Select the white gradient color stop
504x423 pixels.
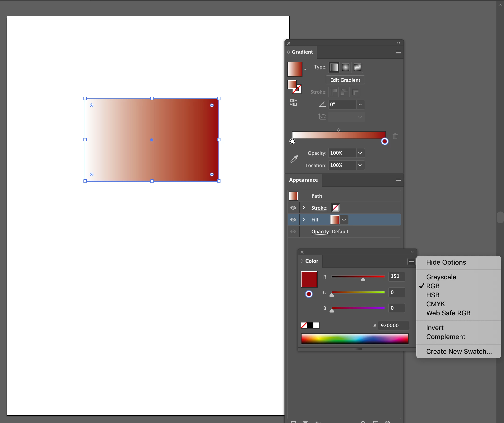292,141
